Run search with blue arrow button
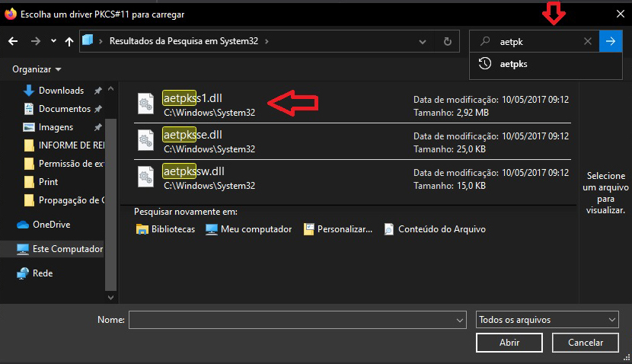The width and height of the screenshot is (632, 364). 610,41
